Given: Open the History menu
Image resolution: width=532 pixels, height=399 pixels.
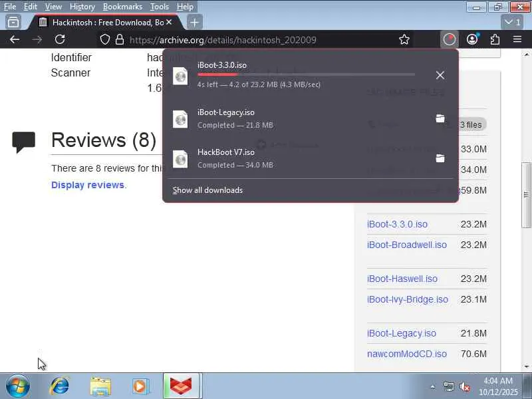Looking at the screenshot, I should (x=82, y=7).
